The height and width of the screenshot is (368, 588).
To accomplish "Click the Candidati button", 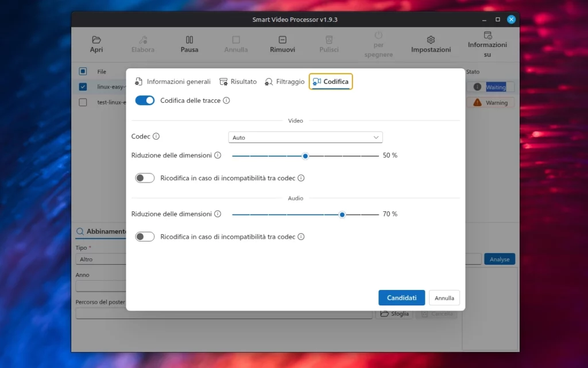I will tap(401, 298).
